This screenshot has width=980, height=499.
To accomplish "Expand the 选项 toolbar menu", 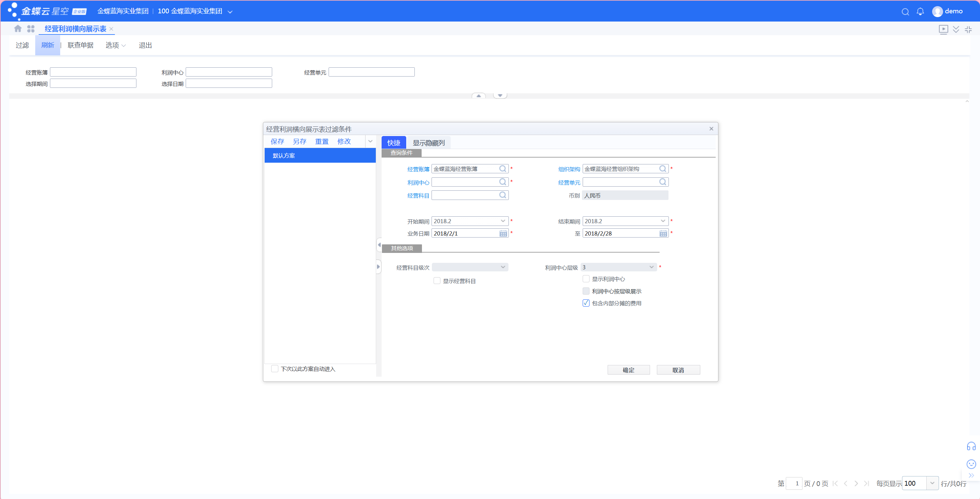I will point(115,45).
